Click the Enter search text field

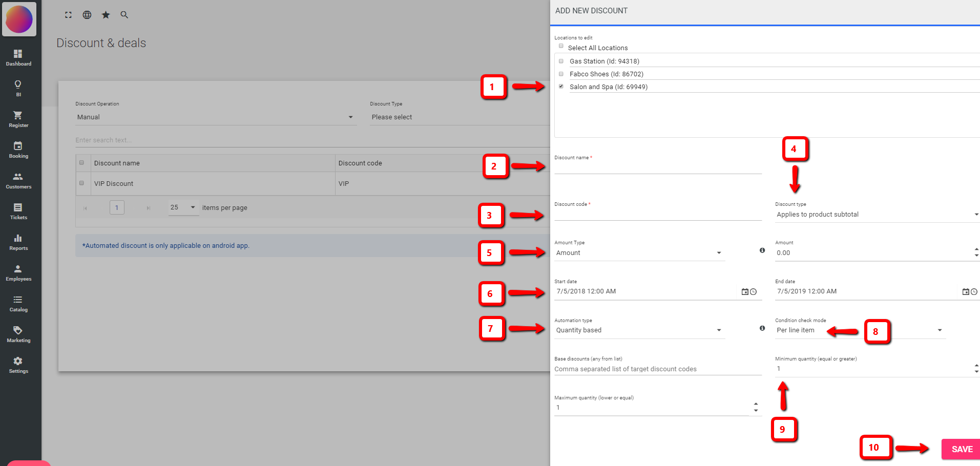click(312, 140)
